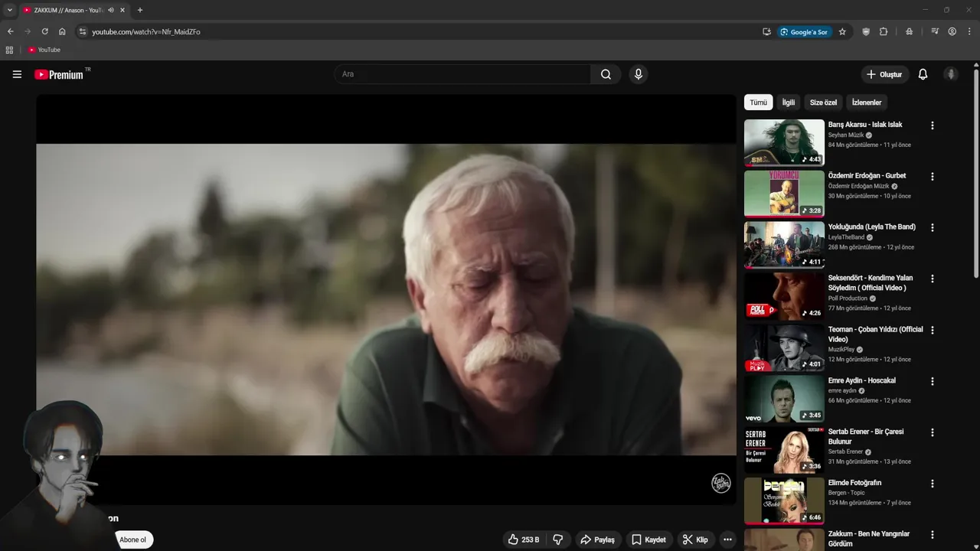The width and height of the screenshot is (980, 551).
Task: Open options for Teoman - Çoban Yıldızı
Action: pos(932,331)
